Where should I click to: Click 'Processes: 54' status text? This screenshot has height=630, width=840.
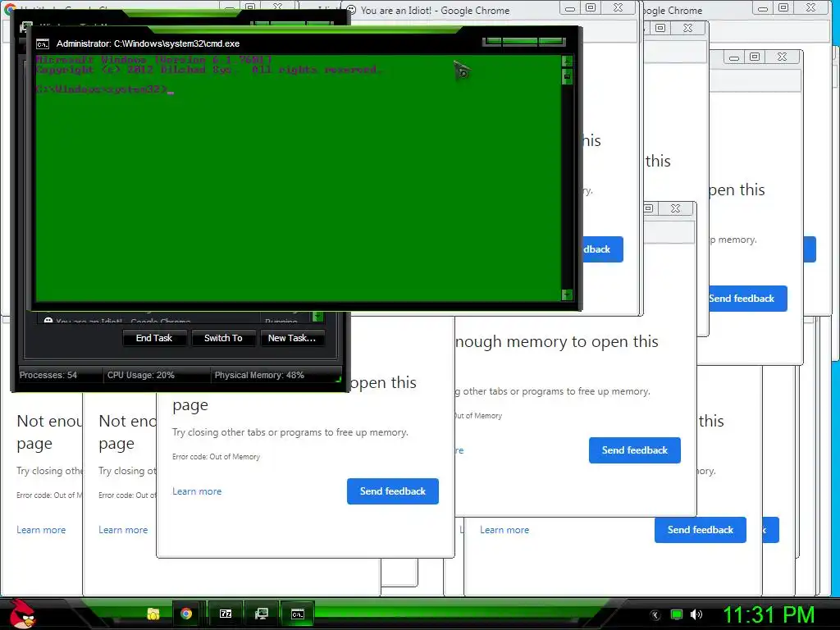click(x=48, y=375)
